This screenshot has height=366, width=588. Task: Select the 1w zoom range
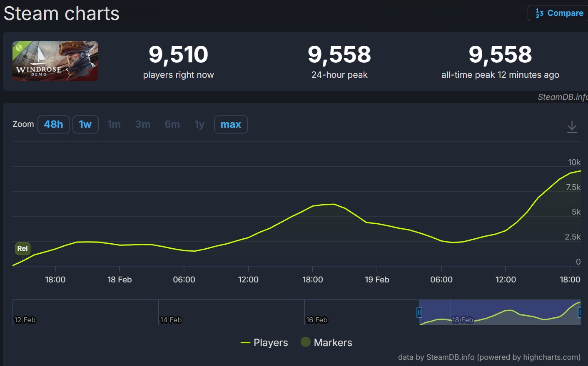(x=85, y=124)
